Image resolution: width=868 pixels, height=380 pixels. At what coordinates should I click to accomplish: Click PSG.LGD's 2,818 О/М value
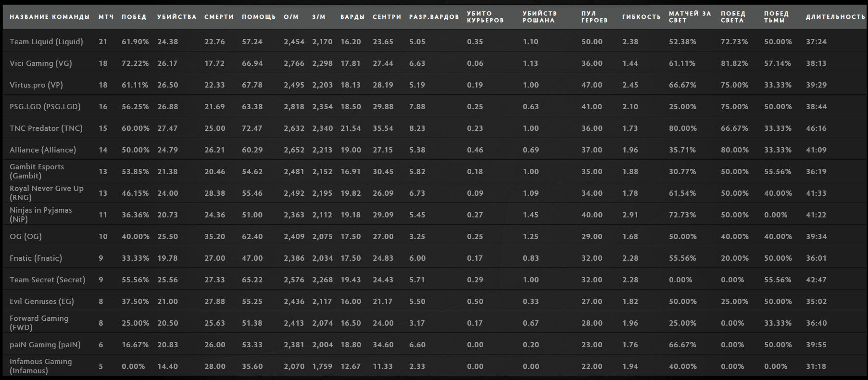[294, 107]
